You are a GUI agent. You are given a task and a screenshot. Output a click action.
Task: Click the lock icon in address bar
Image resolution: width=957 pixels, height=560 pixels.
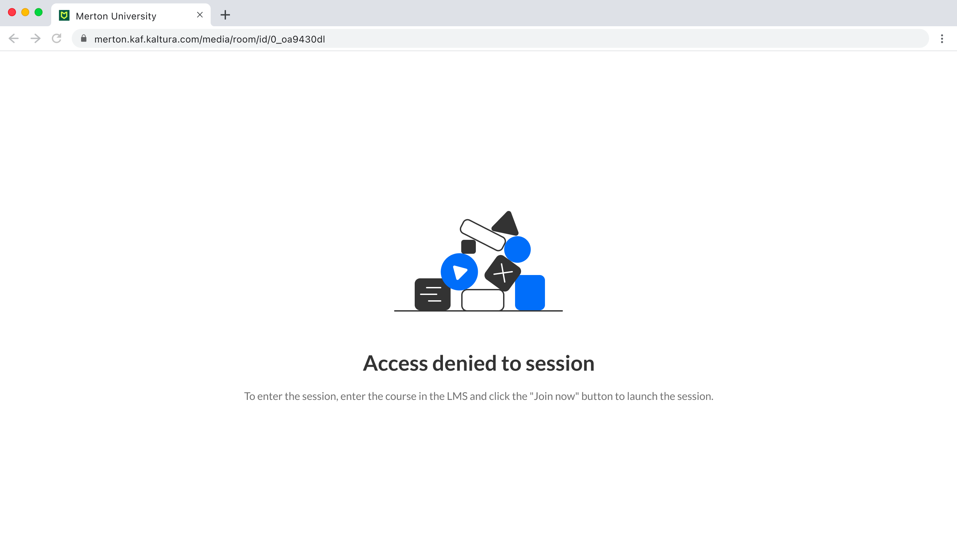84,38
